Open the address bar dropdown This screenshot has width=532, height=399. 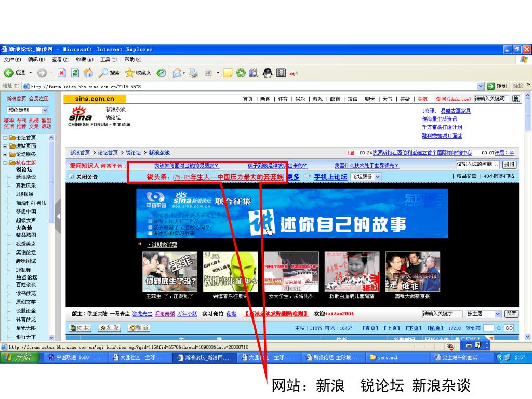pyautogui.click(x=481, y=86)
